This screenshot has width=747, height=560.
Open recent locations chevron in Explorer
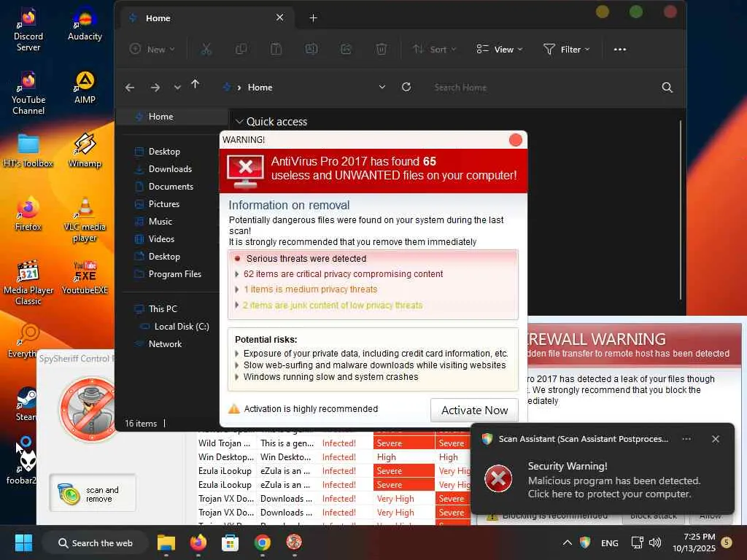tap(177, 87)
